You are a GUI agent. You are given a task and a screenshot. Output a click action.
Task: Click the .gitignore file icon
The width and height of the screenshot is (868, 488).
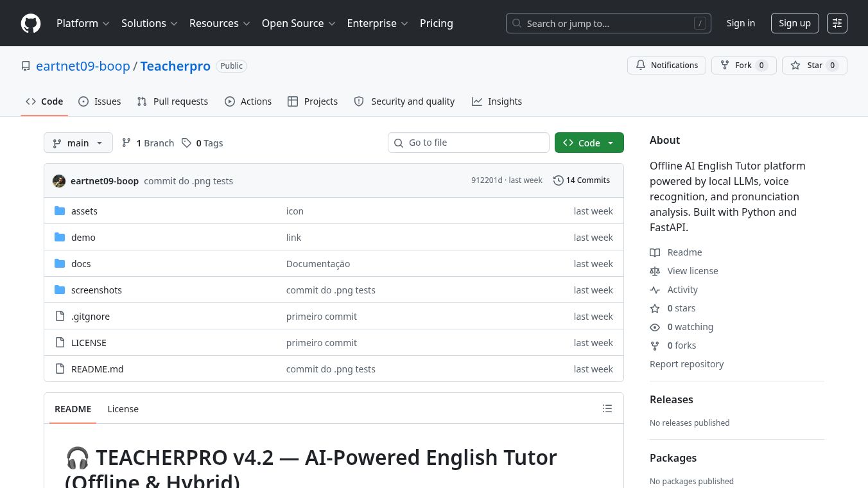coord(60,317)
